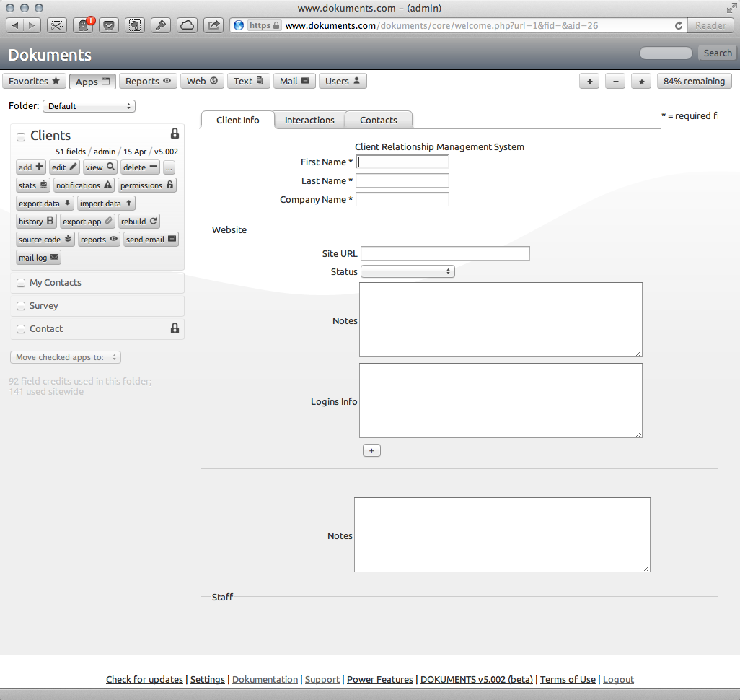
Task: Open the Mail menu
Action: (294, 81)
